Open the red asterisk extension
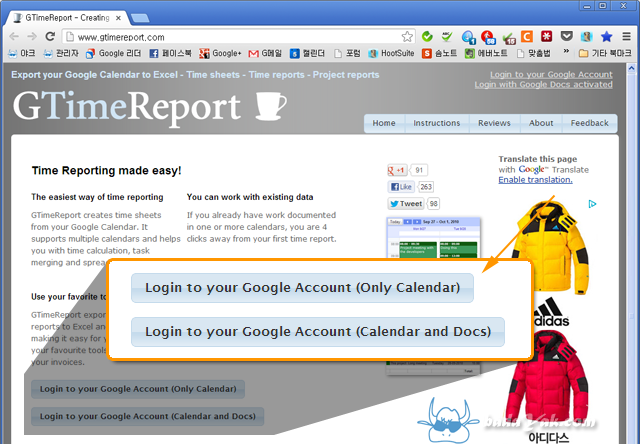Viewport: 640px width, 444px height. pos(547,37)
